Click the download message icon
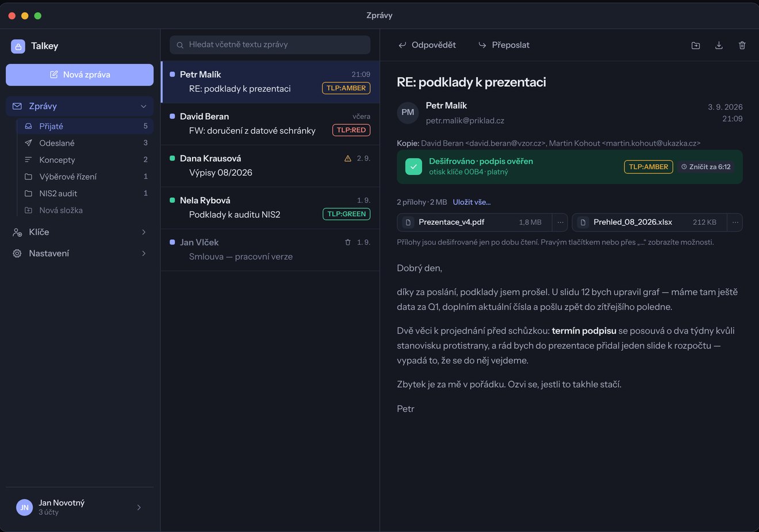759x532 pixels. [x=719, y=45]
